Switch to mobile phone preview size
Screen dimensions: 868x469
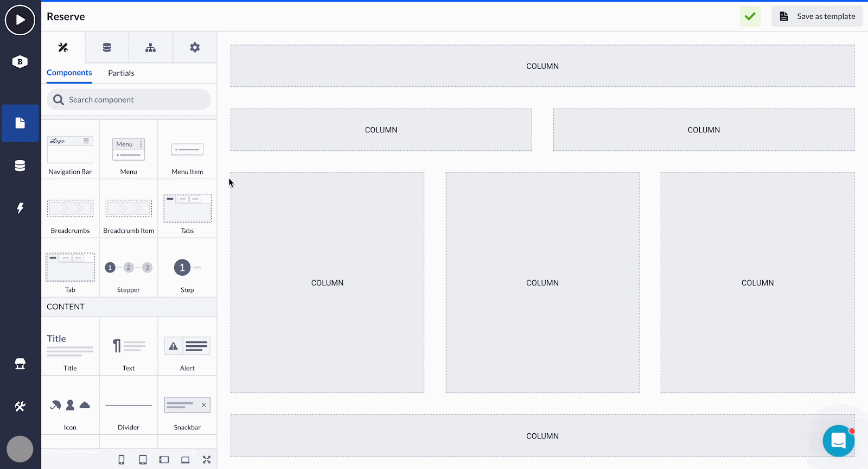[x=122, y=460]
